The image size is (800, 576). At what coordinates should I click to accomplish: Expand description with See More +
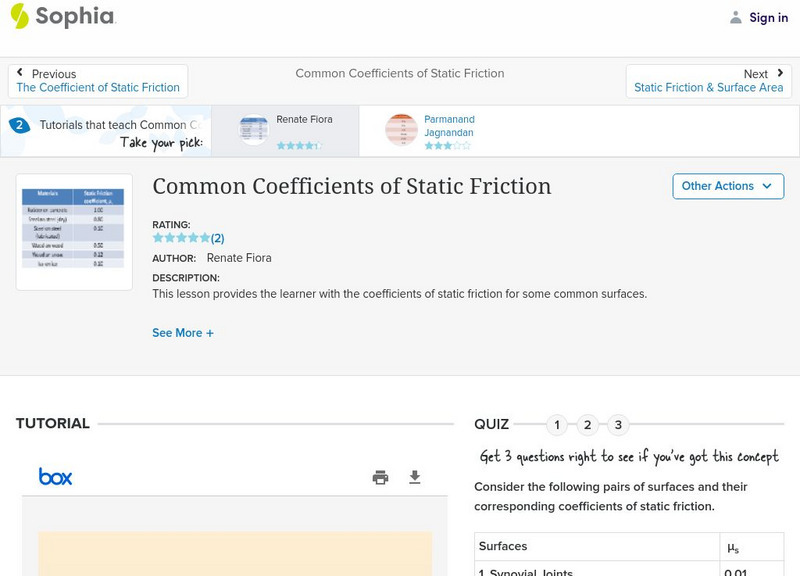183,333
